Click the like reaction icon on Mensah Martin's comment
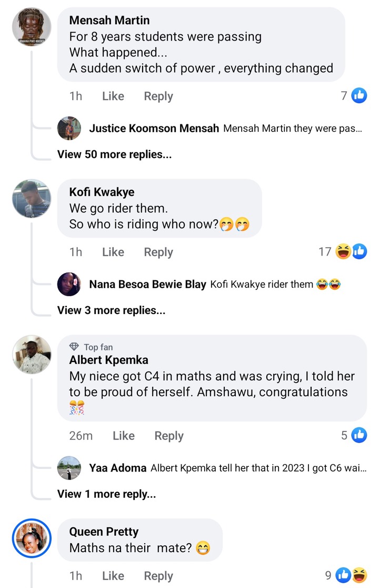379x588 pixels. tap(359, 95)
